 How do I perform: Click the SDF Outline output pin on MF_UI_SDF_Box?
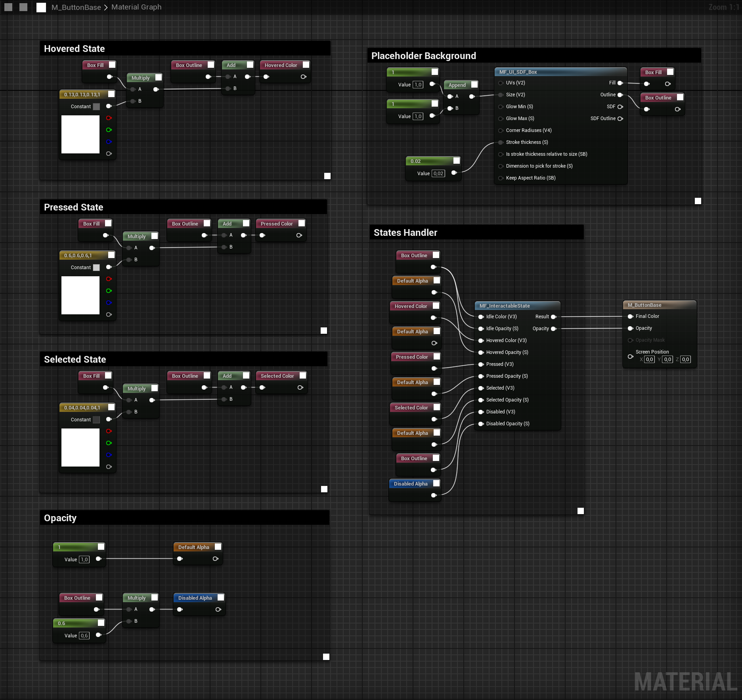(620, 119)
